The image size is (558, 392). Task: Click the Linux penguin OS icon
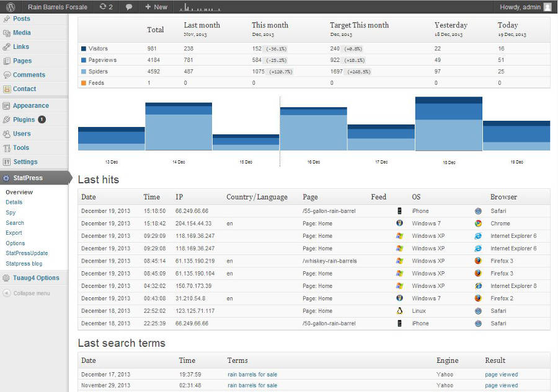tap(400, 311)
